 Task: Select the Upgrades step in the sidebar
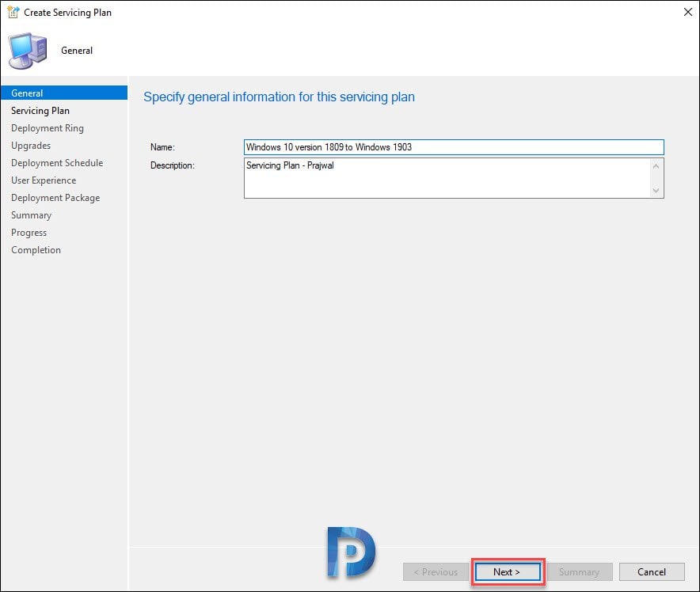(x=31, y=146)
